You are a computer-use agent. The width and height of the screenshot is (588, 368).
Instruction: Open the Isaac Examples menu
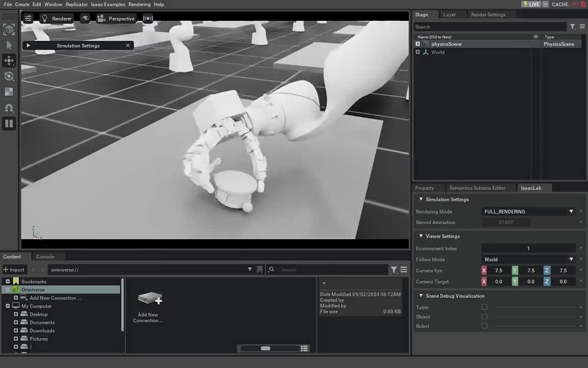pyautogui.click(x=108, y=5)
